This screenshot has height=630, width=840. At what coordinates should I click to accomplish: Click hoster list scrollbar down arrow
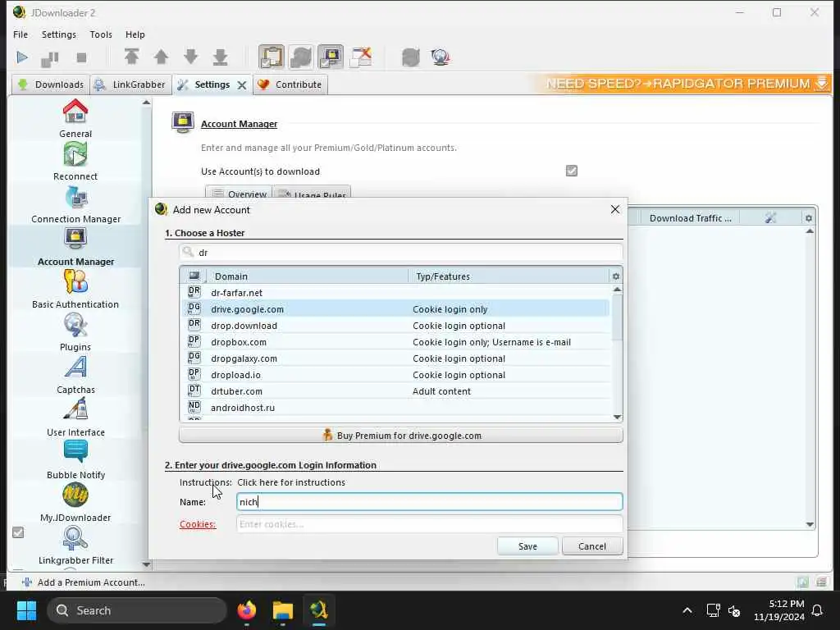click(x=617, y=417)
